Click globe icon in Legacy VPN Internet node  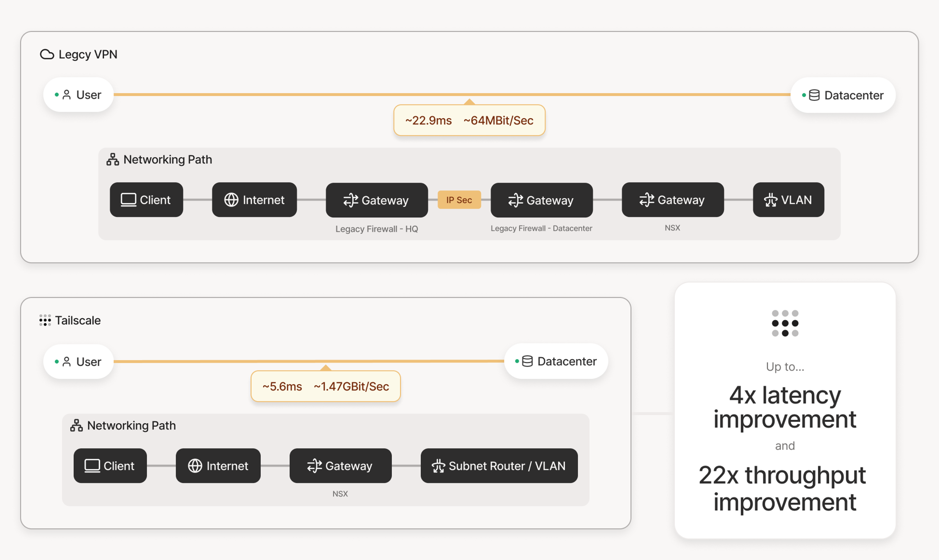(x=231, y=200)
